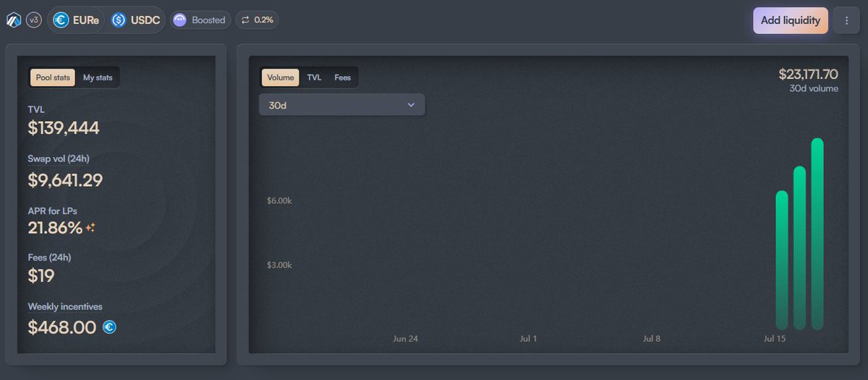Click the v3 version badge
The image size is (868, 380).
[x=34, y=20]
